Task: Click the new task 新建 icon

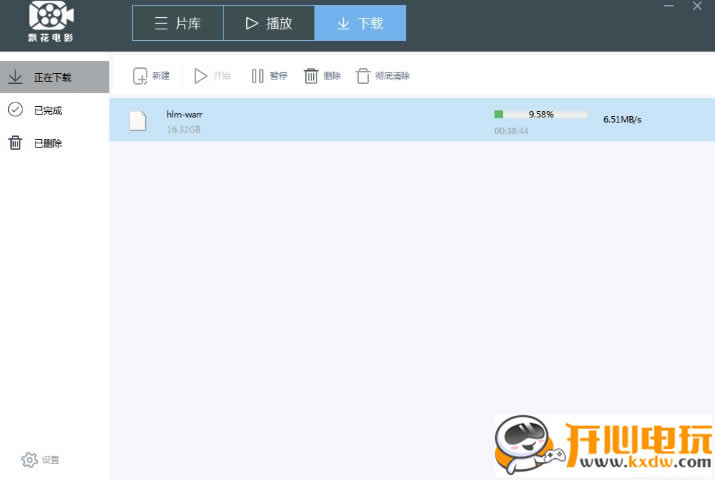Action: tap(140, 76)
